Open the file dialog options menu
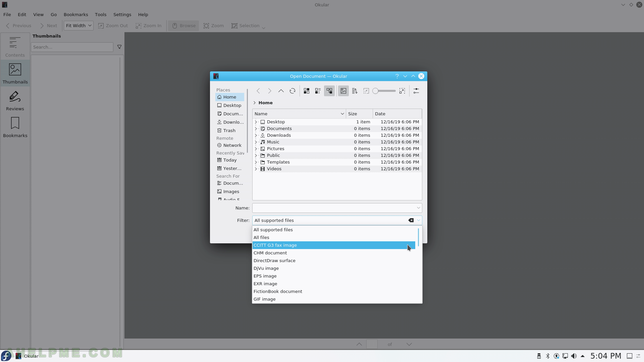The height and width of the screenshot is (362, 644). point(416,91)
